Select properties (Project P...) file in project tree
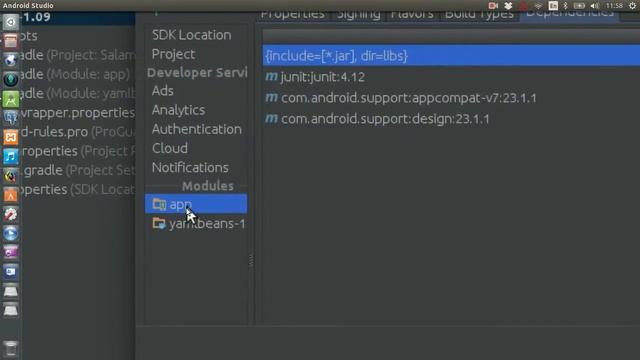Image resolution: width=640 pixels, height=360 pixels. pyautogui.click(x=78, y=151)
